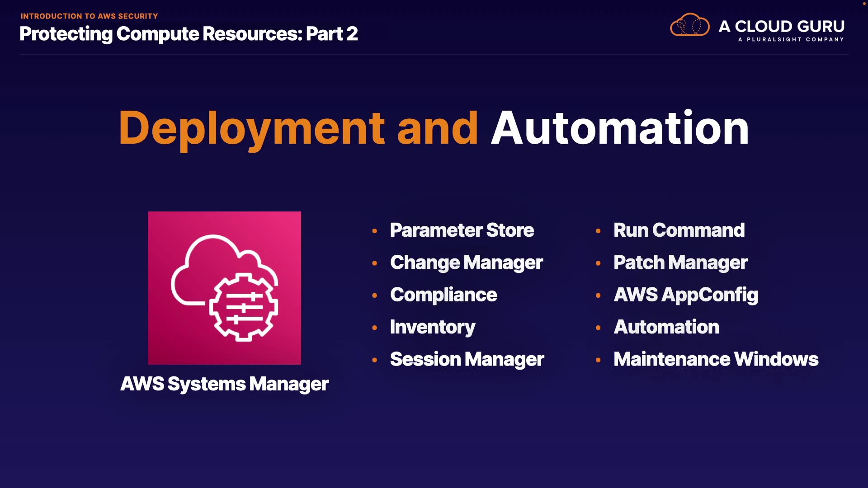Click the white 'Automation' heading word

[620, 129]
